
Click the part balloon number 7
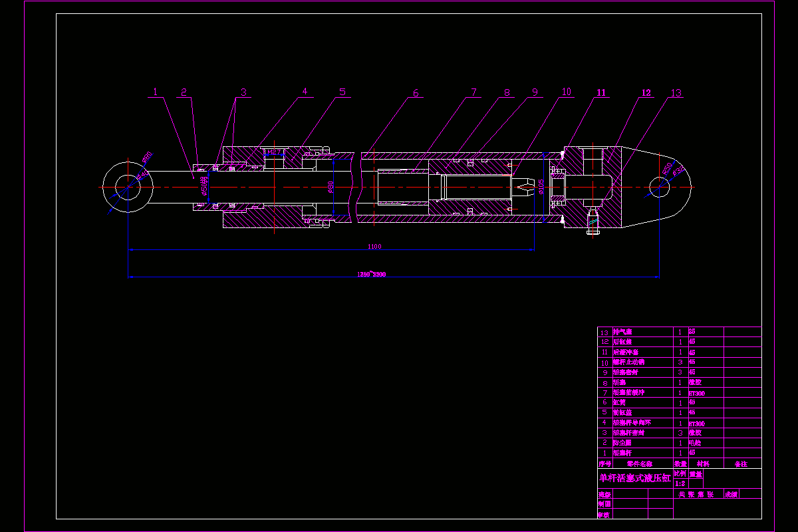click(474, 92)
